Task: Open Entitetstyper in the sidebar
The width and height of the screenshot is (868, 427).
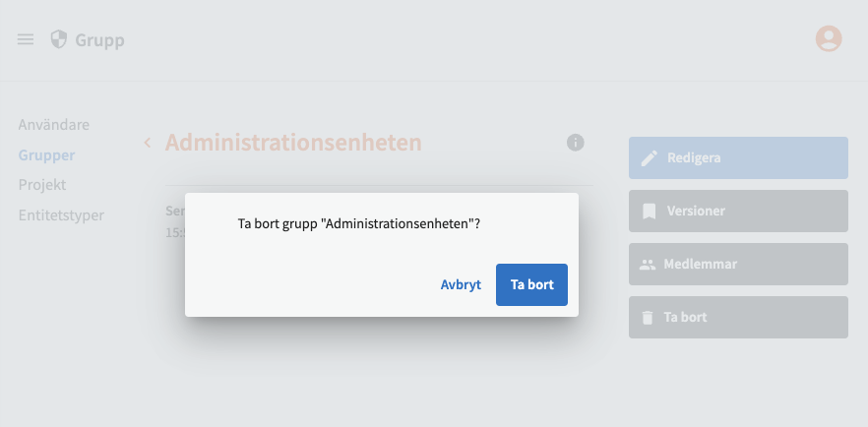Action: coord(61,214)
